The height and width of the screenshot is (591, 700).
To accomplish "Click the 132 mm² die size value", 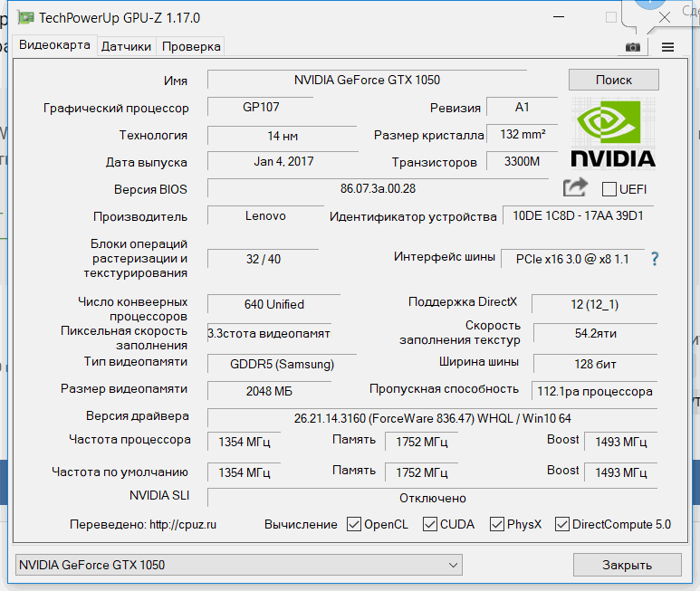I will 523,134.
